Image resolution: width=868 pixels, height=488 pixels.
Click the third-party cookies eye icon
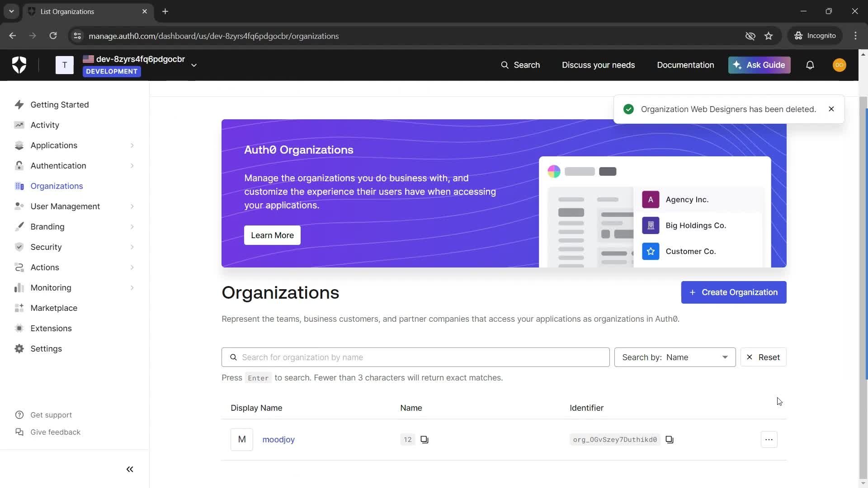coord(750,36)
